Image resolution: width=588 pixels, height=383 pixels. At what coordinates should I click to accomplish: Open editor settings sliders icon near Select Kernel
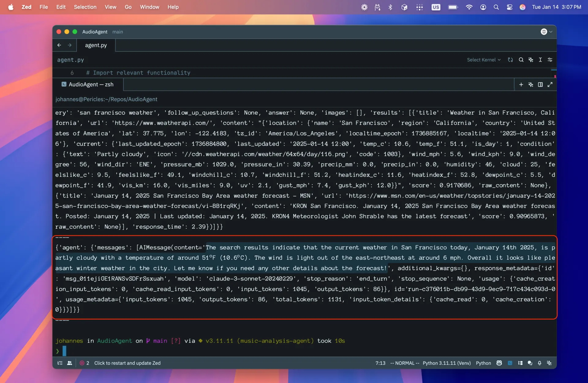(x=550, y=59)
